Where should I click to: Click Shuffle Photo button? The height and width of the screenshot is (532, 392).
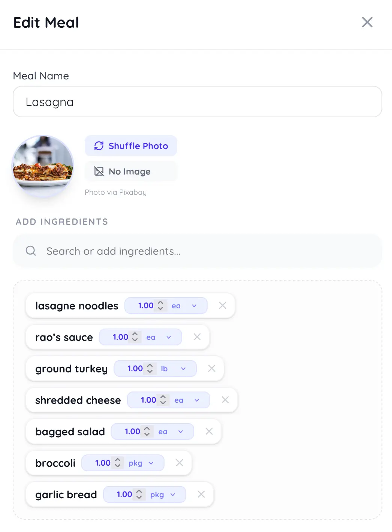pyautogui.click(x=131, y=146)
